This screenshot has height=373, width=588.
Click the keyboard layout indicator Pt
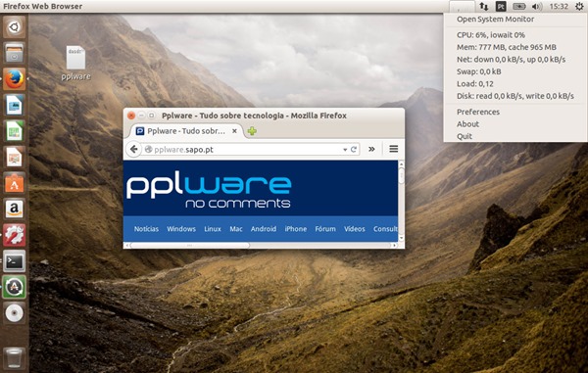(501, 6)
